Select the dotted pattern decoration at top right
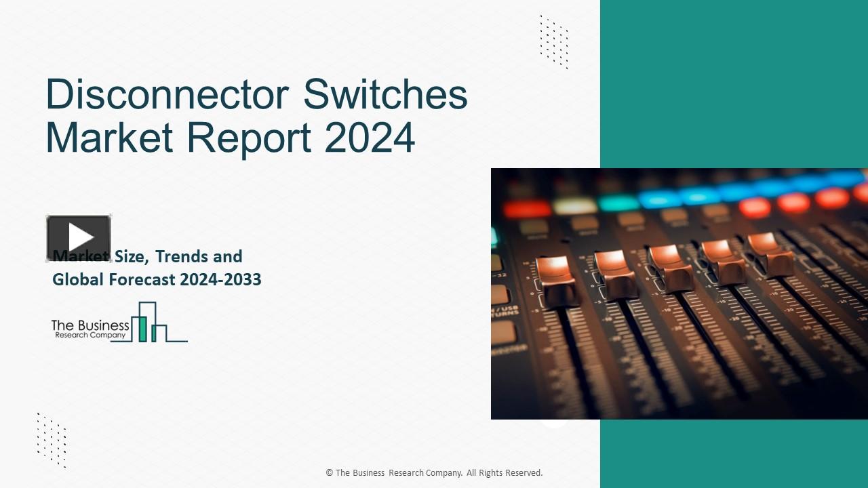The image size is (868, 488). pyautogui.click(x=553, y=41)
